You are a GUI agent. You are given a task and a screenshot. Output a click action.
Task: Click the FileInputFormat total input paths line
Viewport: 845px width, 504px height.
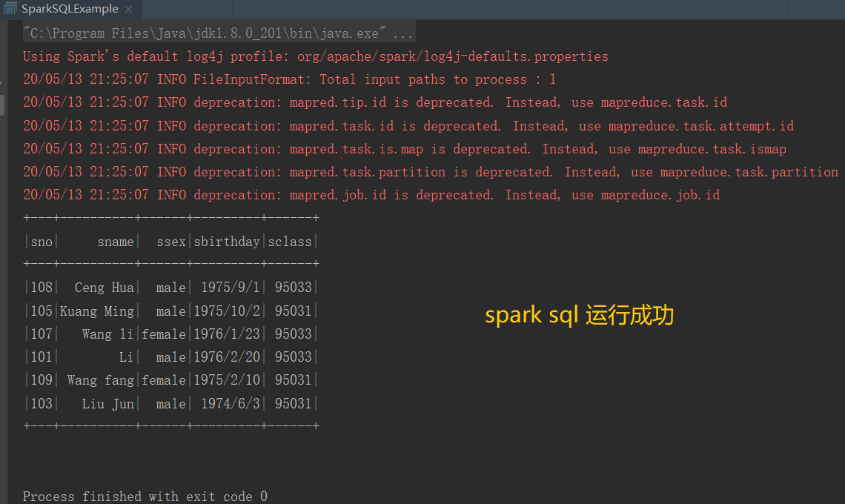click(x=289, y=79)
